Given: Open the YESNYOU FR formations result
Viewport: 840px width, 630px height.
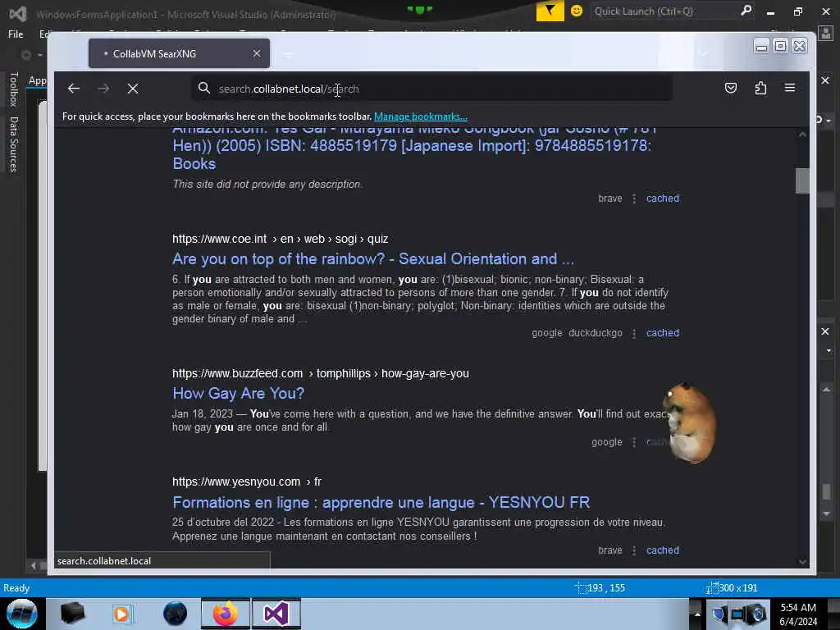Looking at the screenshot, I should tap(381, 503).
